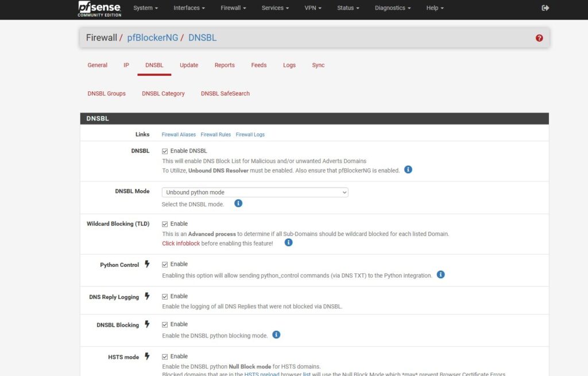Click the lightning bolt icon beside DNS Reply Logging
This screenshot has height=376, width=588.
point(147,297)
